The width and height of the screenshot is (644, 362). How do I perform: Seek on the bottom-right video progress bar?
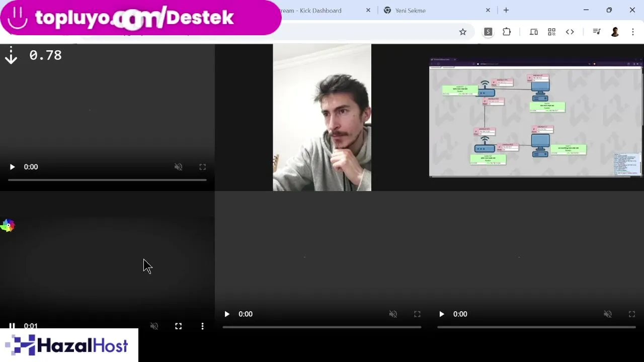pyautogui.click(x=536, y=327)
